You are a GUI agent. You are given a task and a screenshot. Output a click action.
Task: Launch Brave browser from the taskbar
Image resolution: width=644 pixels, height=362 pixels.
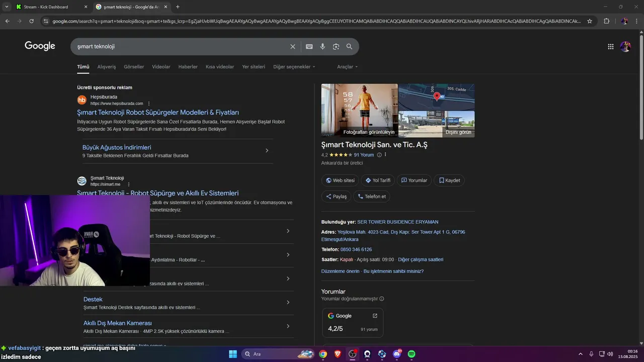click(x=338, y=354)
